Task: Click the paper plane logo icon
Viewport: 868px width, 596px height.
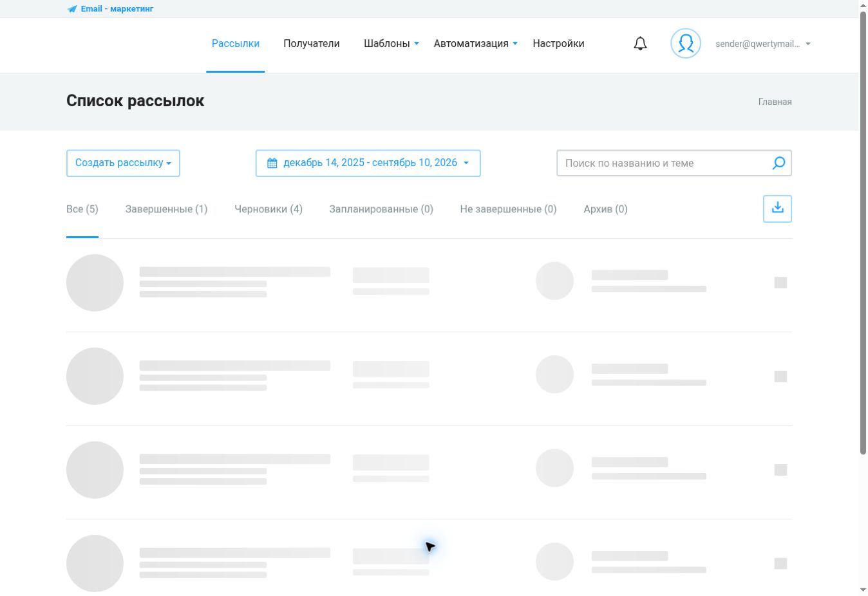Action: (72, 9)
